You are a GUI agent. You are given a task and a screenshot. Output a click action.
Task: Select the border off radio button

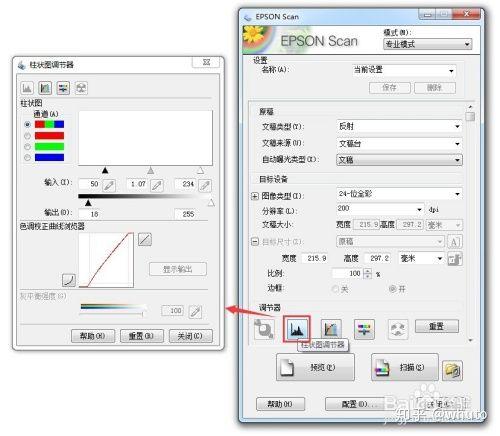pyautogui.click(x=335, y=289)
